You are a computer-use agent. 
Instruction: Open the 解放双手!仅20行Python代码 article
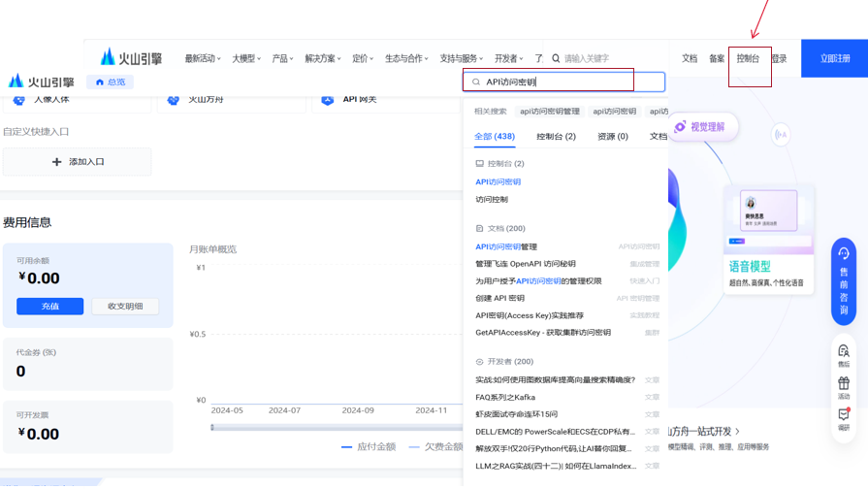554,448
